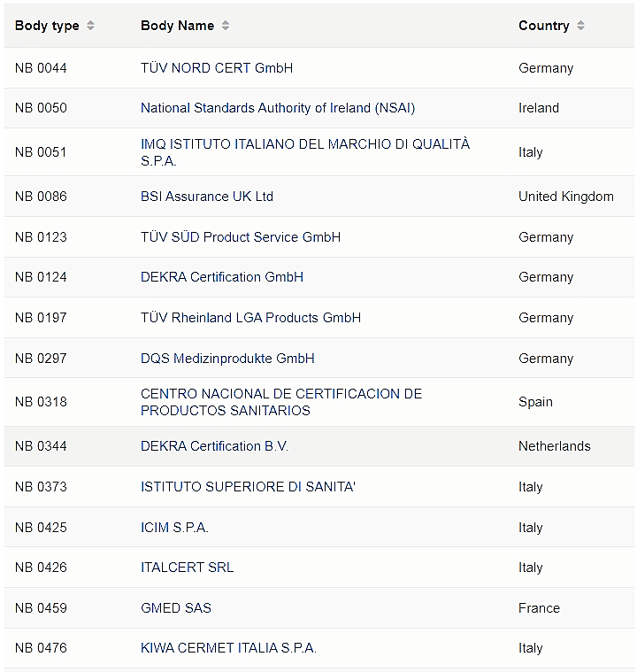Open ITALCERT SRL link
The width and height of the screenshot is (637, 672).
188,568
